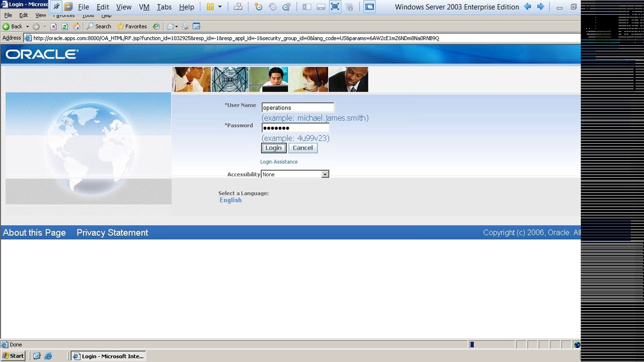The width and height of the screenshot is (644, 362).
Task: Click the User Name input field
Action: 298,108
